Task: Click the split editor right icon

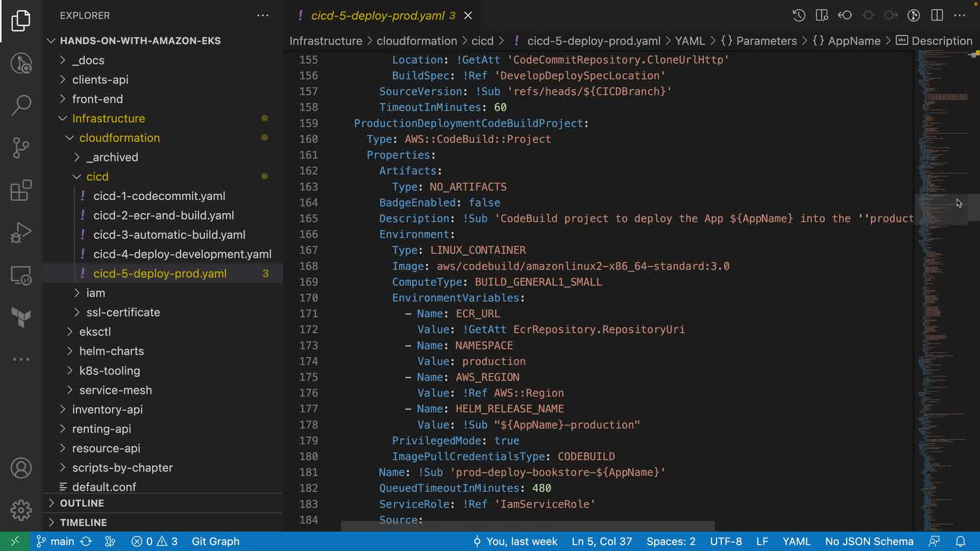Action: click(x=937, y=15)
